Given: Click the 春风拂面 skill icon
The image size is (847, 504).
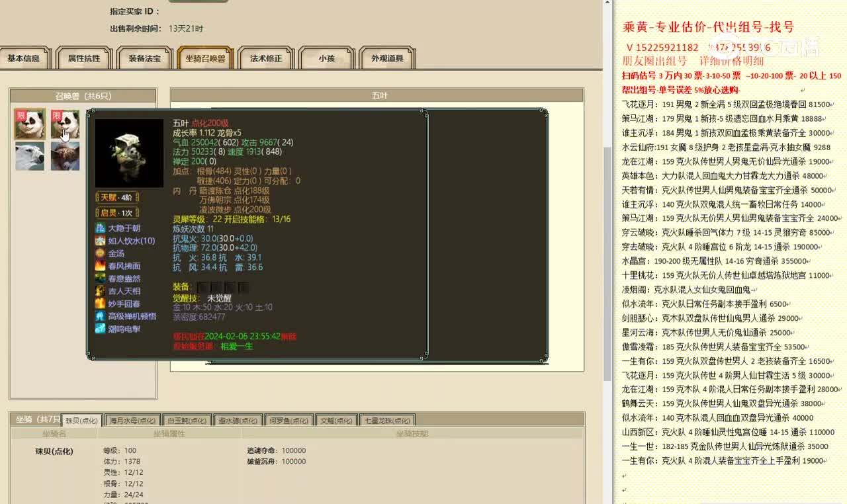Looking at the screenshot, I should pyautogui.click(x=100, y=266).
